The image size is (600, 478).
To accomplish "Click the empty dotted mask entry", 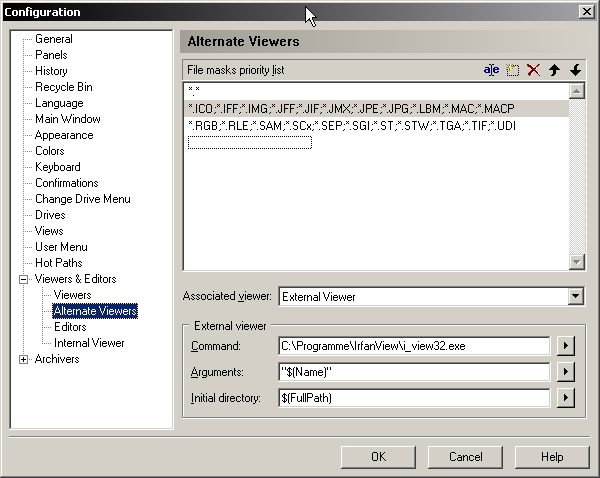I will [x=250, y=143].
